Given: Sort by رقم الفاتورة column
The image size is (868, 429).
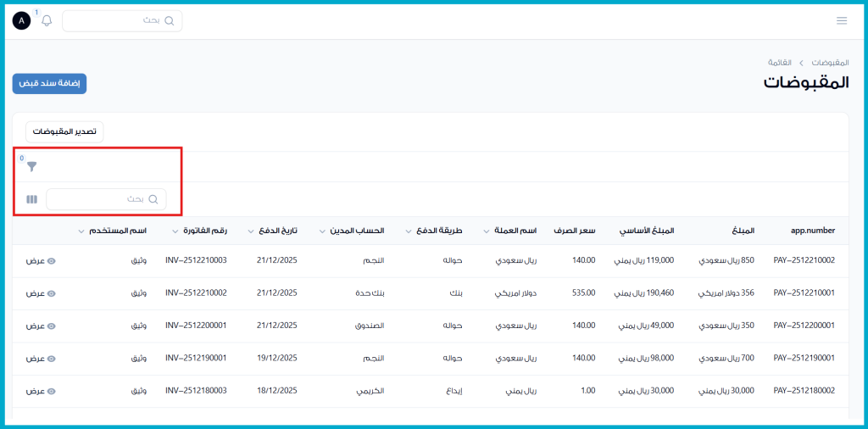Looking at the screenshot, I should click(199, 231).
